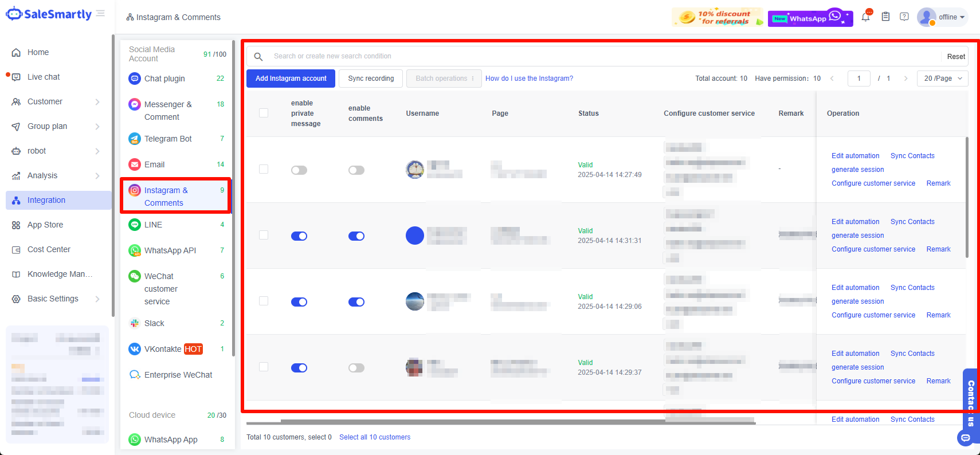Collapse sidebar using hamburger icon
This screenshot has width=980, height=455.
[x=101, y=13]
